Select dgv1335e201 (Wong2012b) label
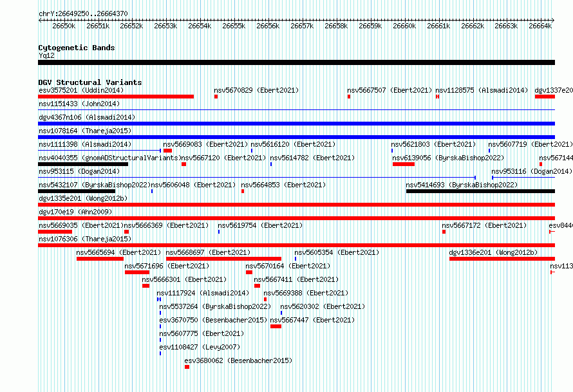Screen dimensions: 573x392 click(x=83, y=198)
